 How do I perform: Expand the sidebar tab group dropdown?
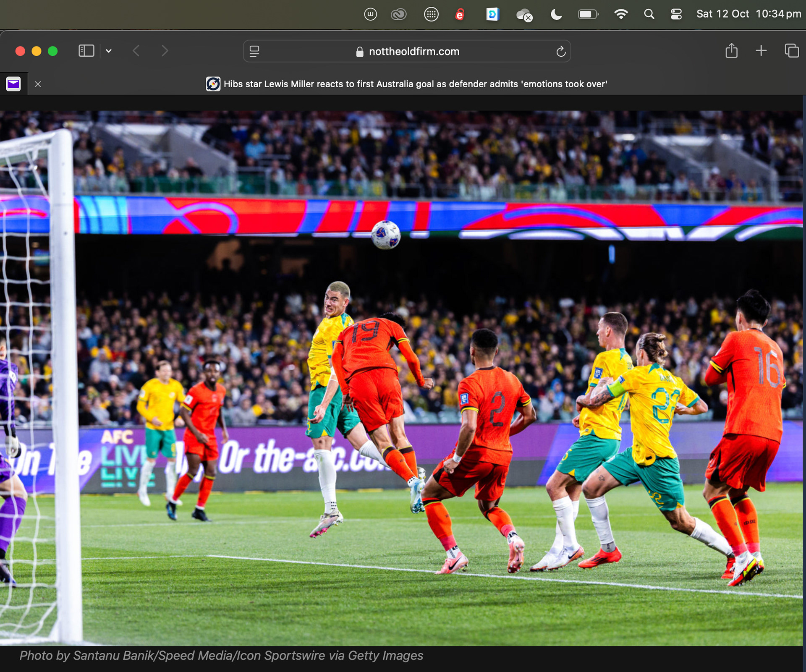pos(109,51)
